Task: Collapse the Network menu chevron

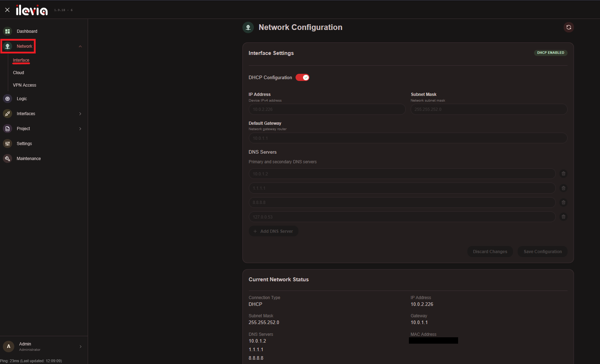Action: click(x=80, y=46)
